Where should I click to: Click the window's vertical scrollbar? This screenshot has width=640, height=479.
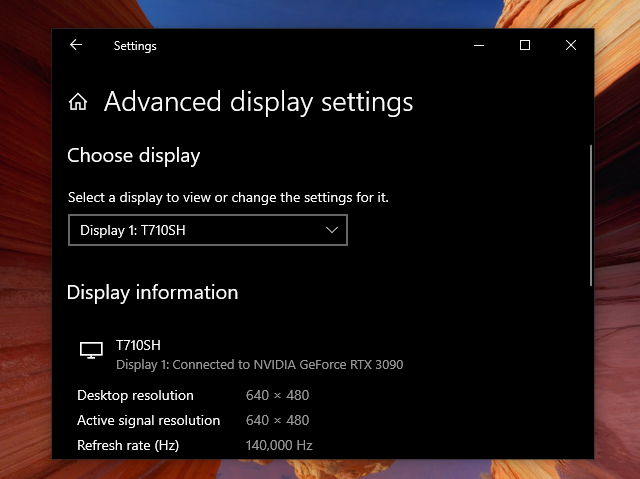pos(591,215)
